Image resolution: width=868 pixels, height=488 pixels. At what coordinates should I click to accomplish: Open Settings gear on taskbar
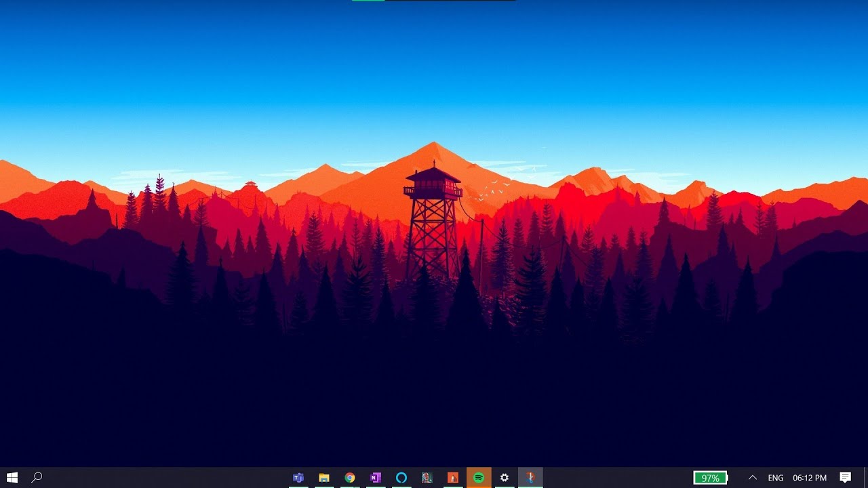pyautogui.click(x=505, y=478)
